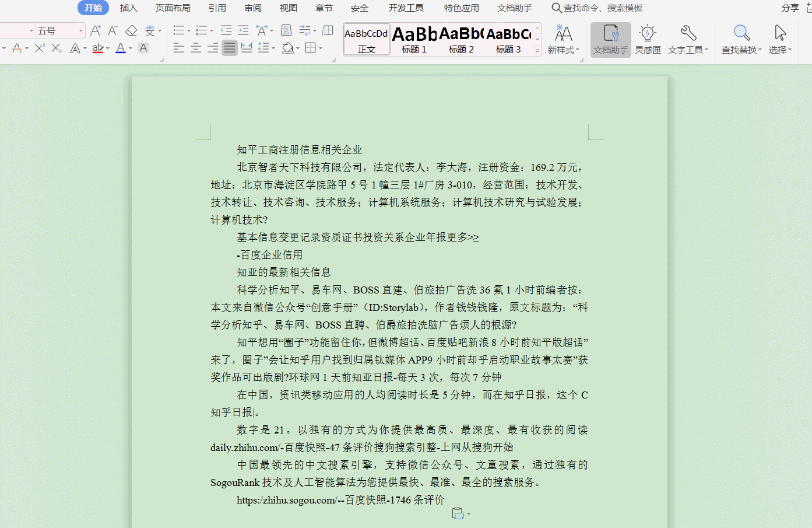
Task: Apply strikethrough text formatting
Action: point(16,48)
